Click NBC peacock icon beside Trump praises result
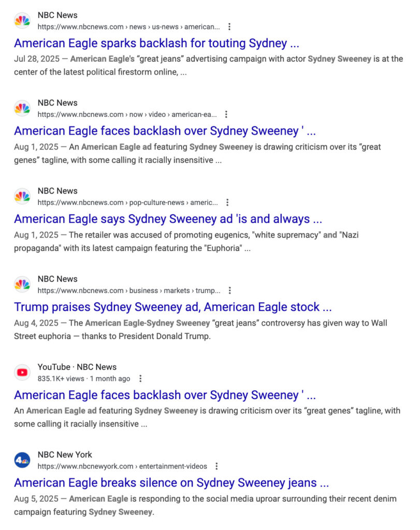 click(x=22, y=284)
